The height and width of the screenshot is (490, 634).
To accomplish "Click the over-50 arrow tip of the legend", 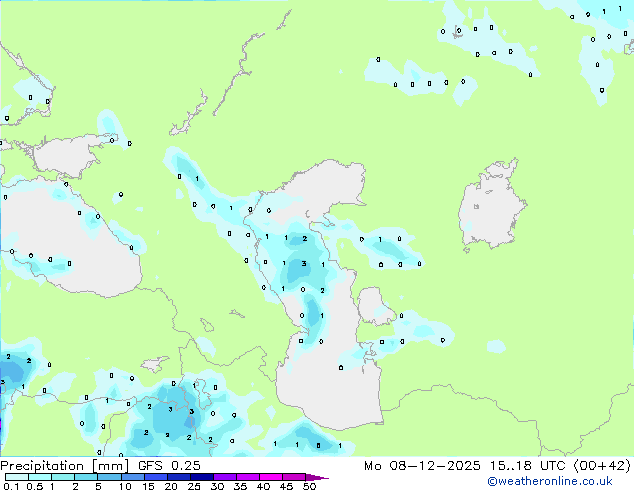I will point(317,477).
